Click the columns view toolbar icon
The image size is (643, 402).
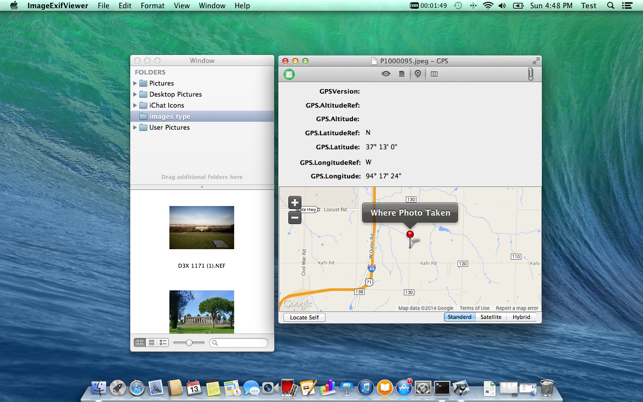[434, 74]
